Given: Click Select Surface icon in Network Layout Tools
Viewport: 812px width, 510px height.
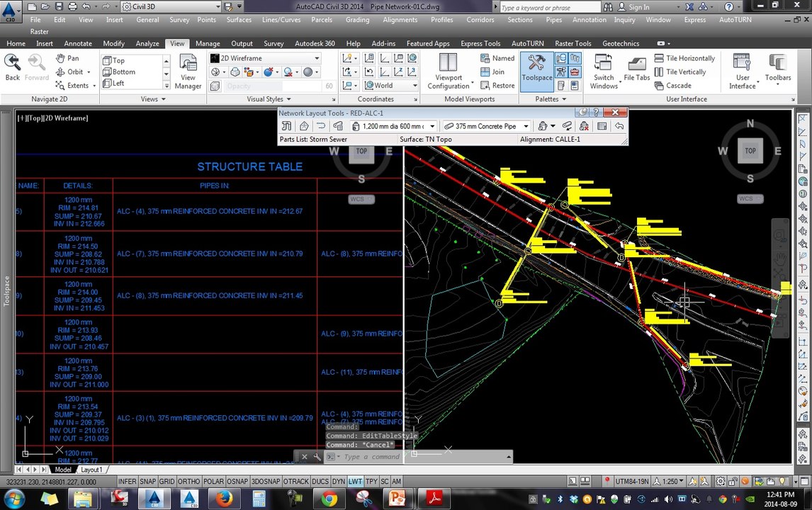Looking at the screenshot, I should 304,126.
